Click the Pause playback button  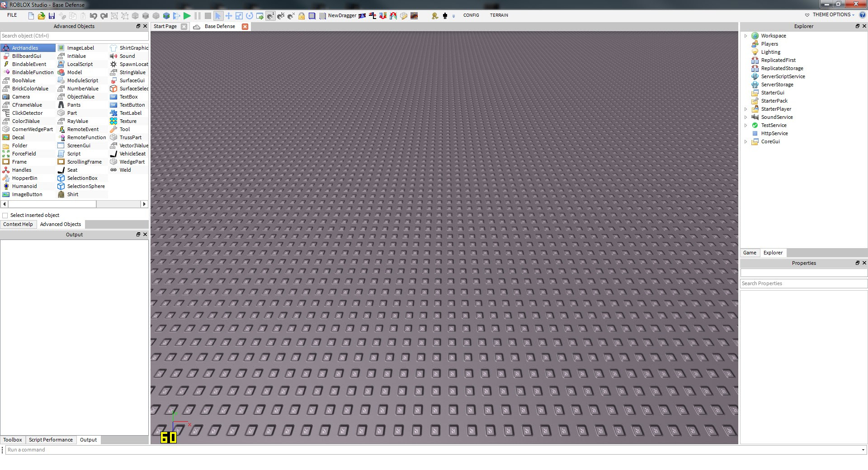click(198, 16)
